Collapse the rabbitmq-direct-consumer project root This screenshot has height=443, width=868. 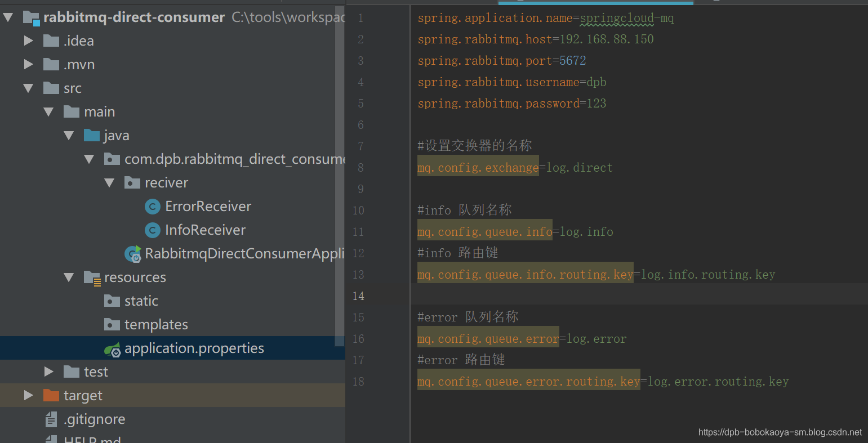(x=8, y=17)
